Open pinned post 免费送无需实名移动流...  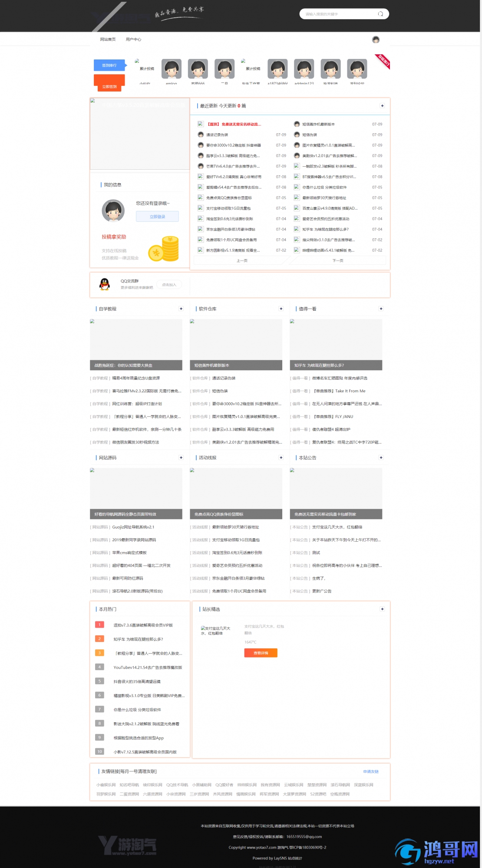tap(234, 124)
